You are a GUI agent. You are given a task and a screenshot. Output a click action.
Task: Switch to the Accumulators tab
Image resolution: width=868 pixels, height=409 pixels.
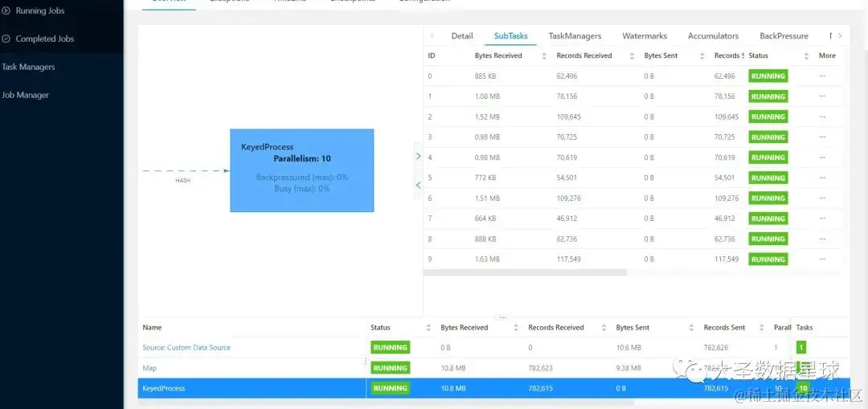click(713, 36)
